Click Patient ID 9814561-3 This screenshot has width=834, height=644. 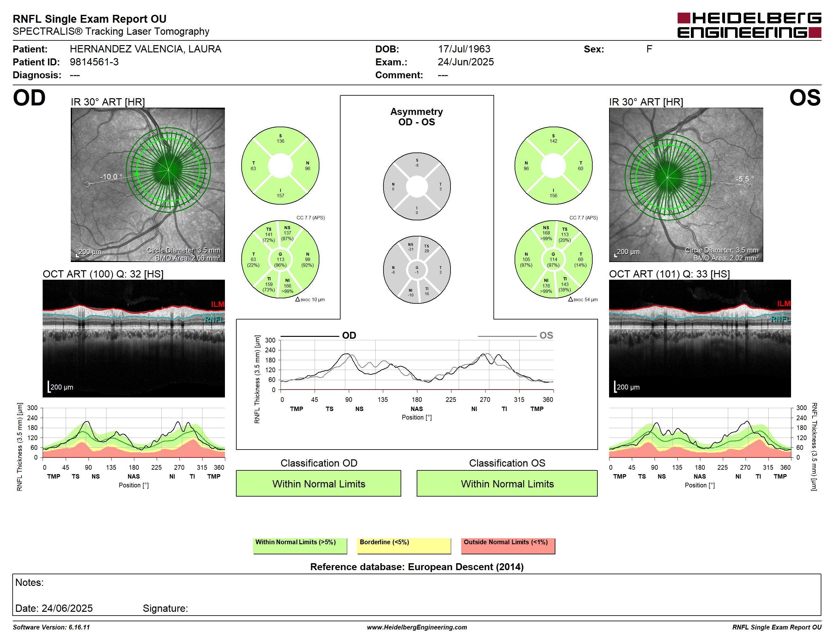[94, 62]
